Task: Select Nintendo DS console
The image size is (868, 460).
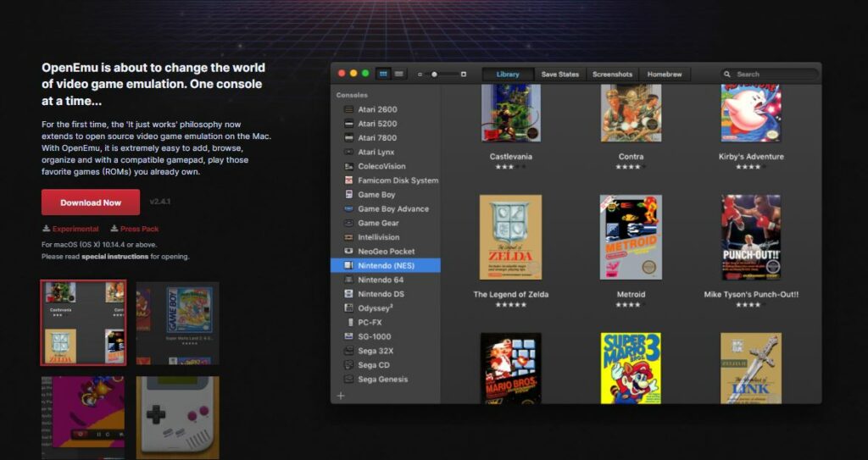Action: click(386, 294)
